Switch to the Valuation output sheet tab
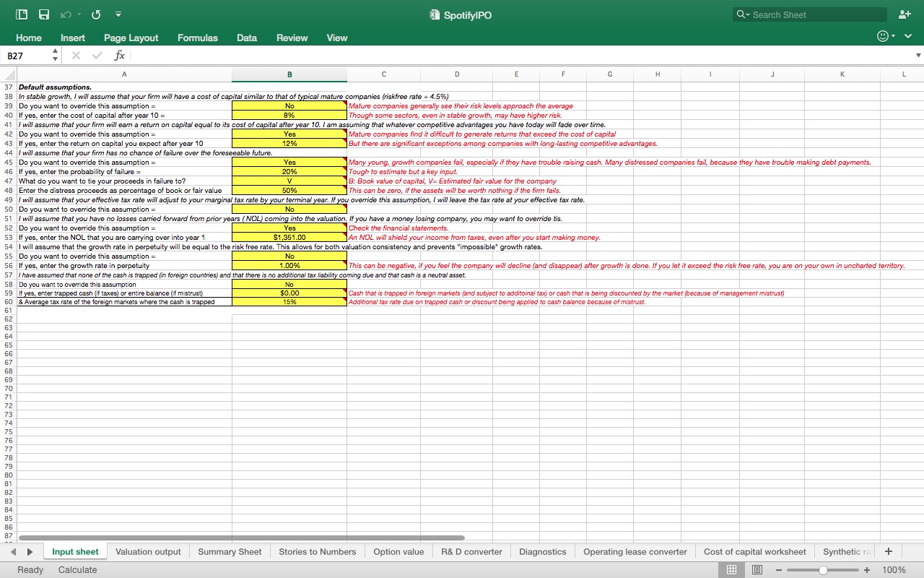 click(x=148, y=551)
